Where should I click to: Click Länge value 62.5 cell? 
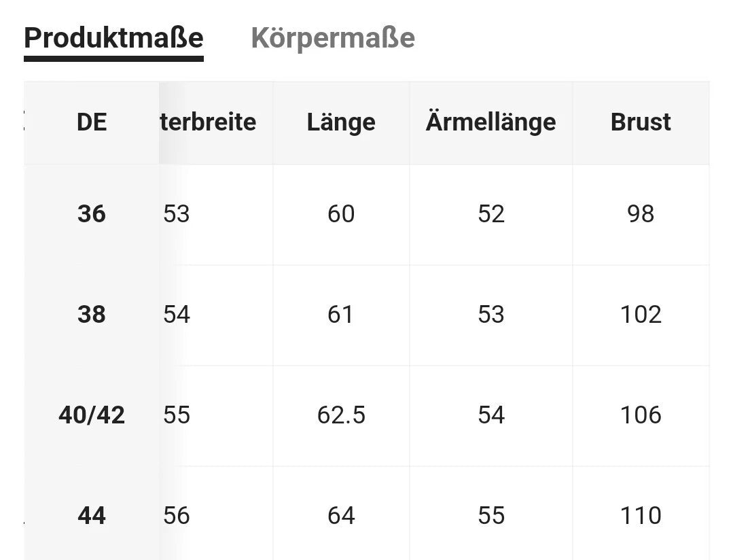341,415
